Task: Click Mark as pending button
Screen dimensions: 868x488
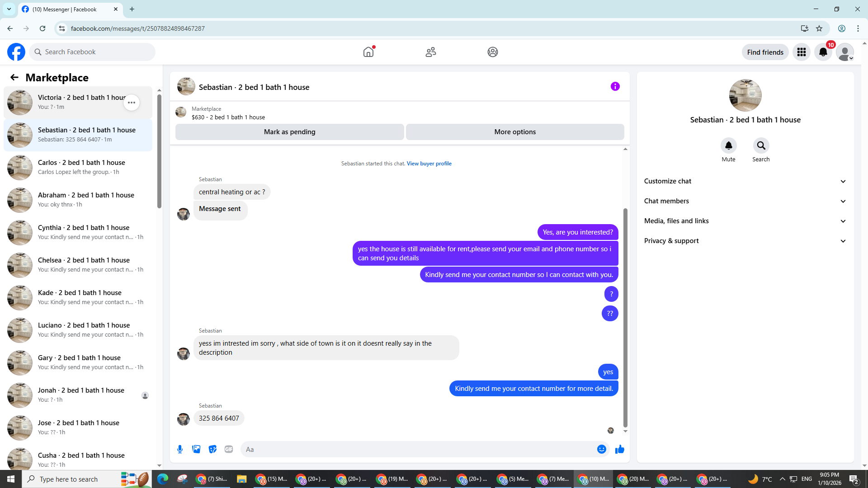Action: 289,132
